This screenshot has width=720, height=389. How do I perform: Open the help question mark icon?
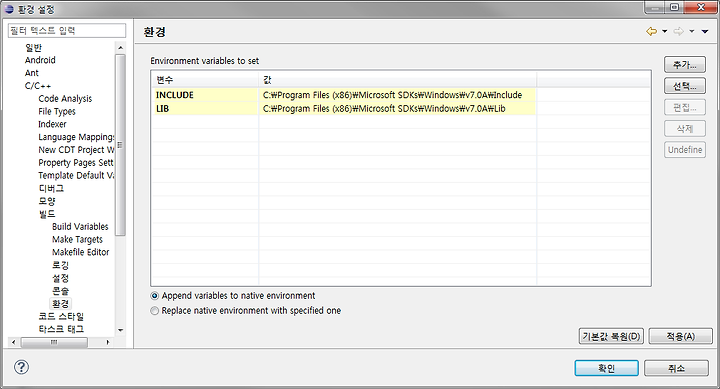(21, 367)
